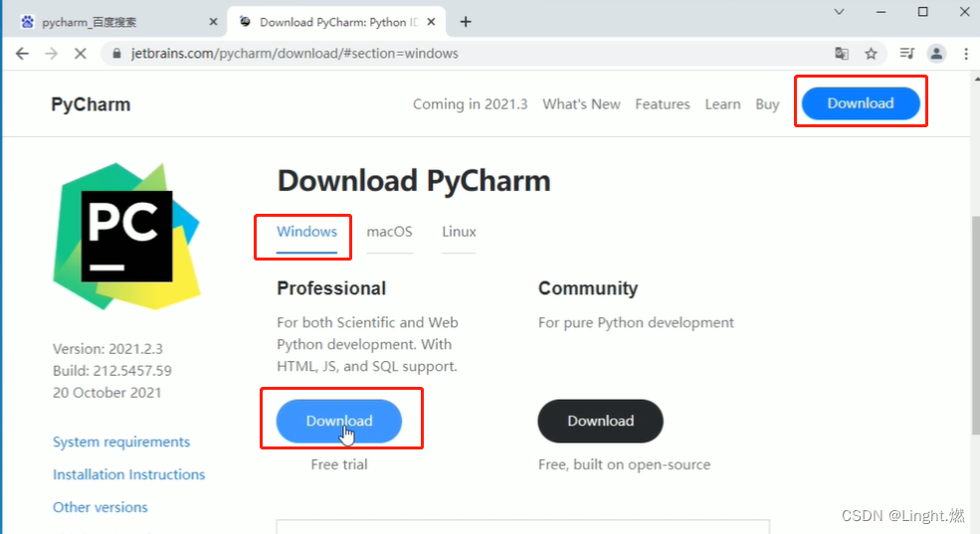Select the Windows platform tab
Screen dimensions: 980x534
pos(306,232)
